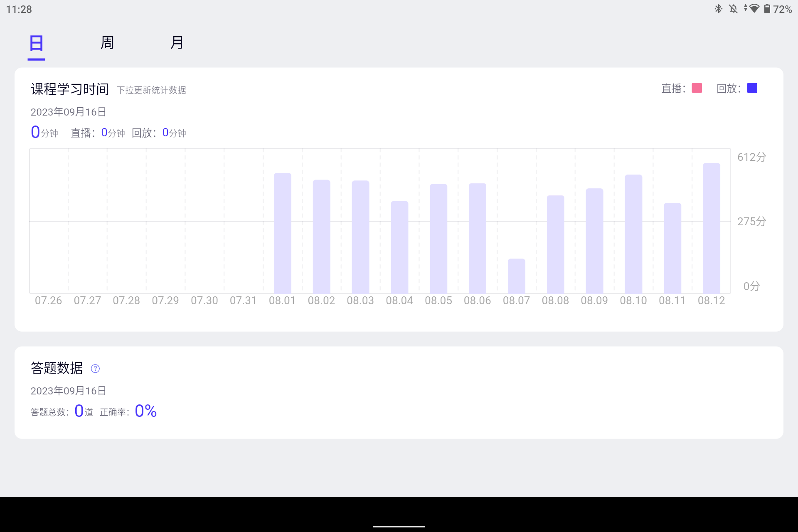
Task: Click the 课程学习时间 heading
Action: click(x=70, y=89)
